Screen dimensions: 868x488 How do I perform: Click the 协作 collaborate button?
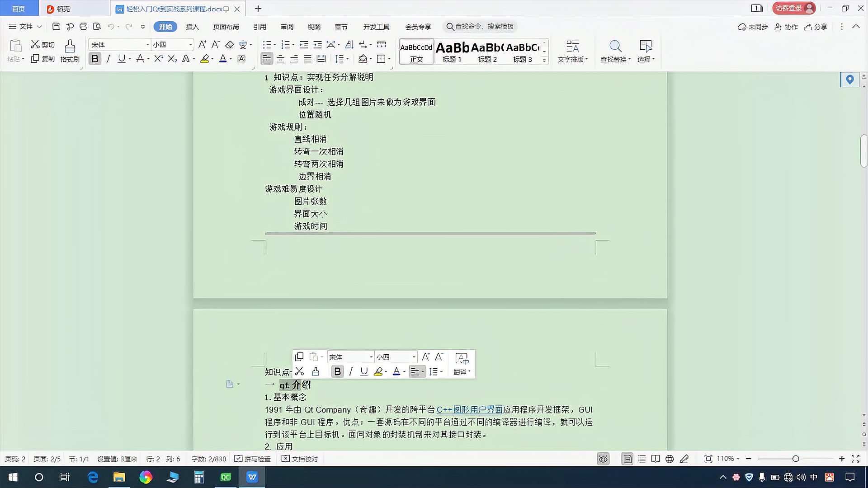coord(786,27)
